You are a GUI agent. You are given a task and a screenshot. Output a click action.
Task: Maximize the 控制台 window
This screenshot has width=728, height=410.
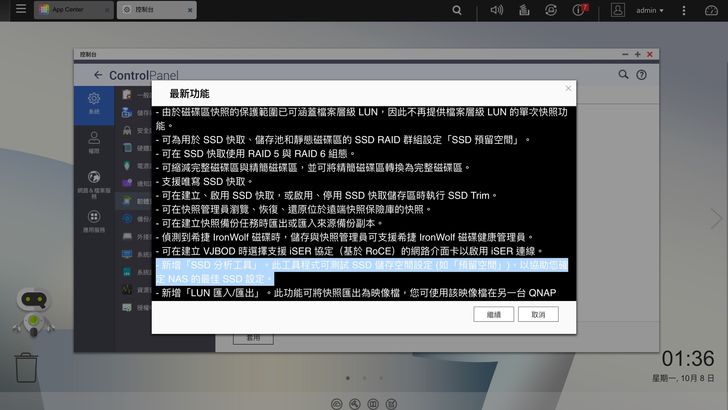tap(637, 54)
